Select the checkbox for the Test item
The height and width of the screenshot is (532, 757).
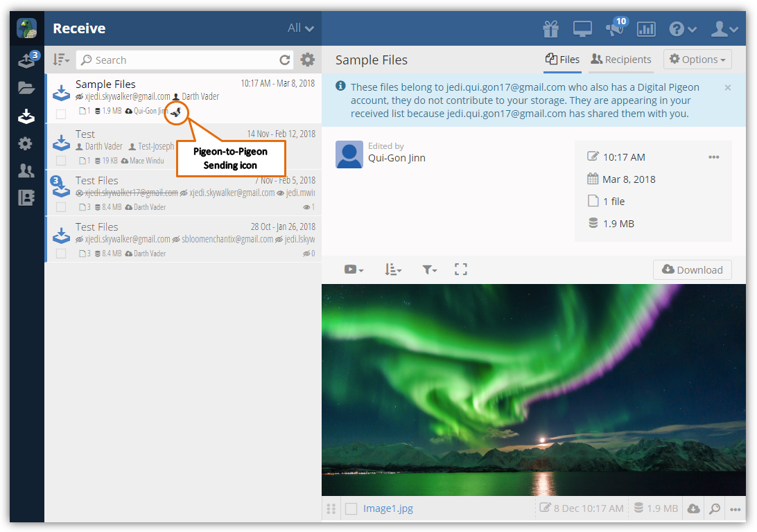pyautogui.click(x=61, y=161)
